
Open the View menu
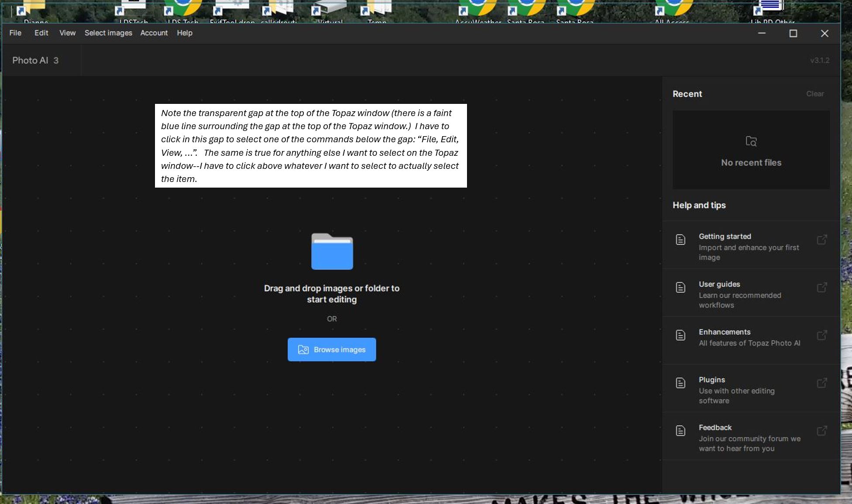(x=67, y=33)
